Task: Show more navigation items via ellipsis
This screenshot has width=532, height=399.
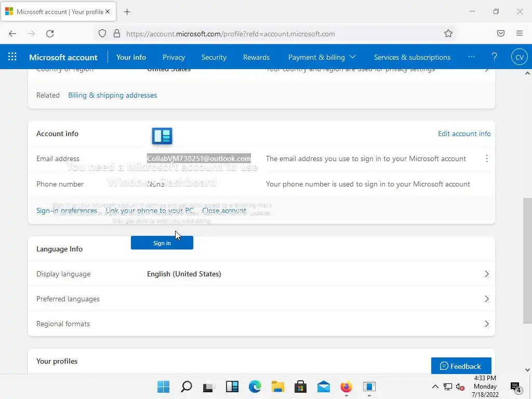Action: click(x=471, y=57)
